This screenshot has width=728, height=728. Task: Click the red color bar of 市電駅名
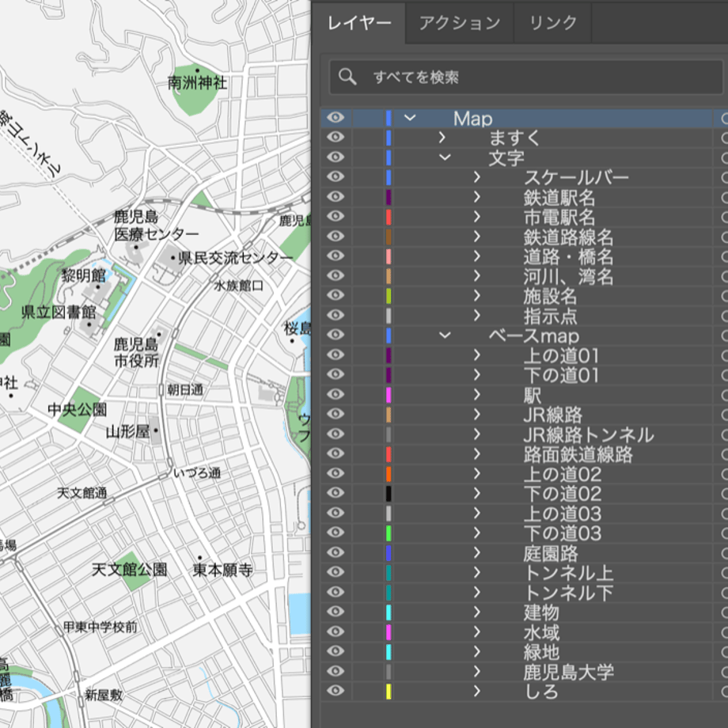click(389, 217)
